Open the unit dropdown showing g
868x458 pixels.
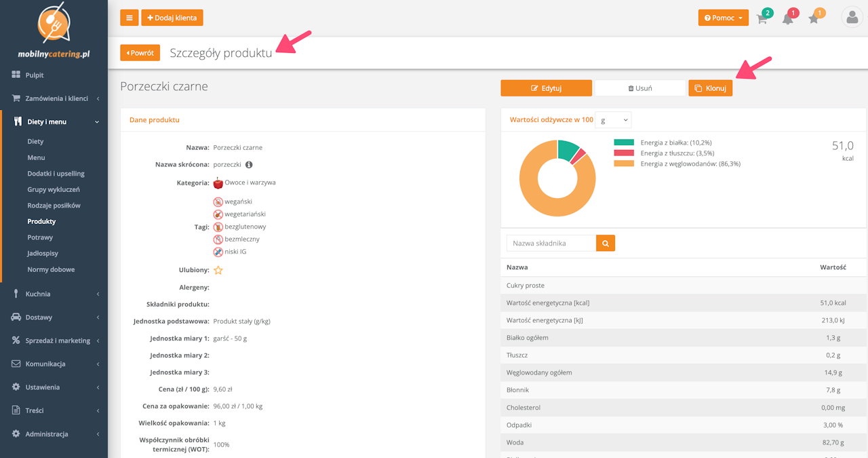pyautogui.click(x=613, y=120)
